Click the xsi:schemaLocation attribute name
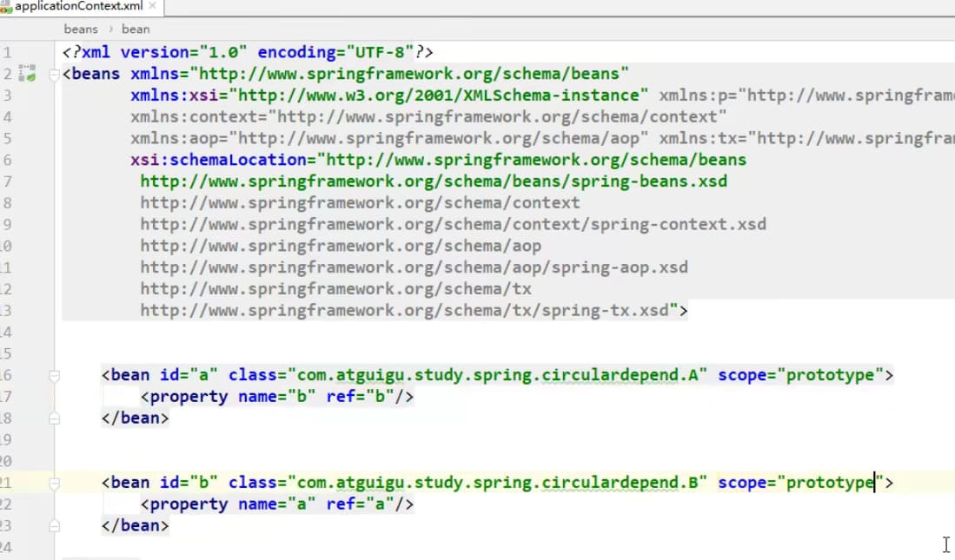Image resolution: width=955 pixels, height=560 pixels. coord(218,160)
